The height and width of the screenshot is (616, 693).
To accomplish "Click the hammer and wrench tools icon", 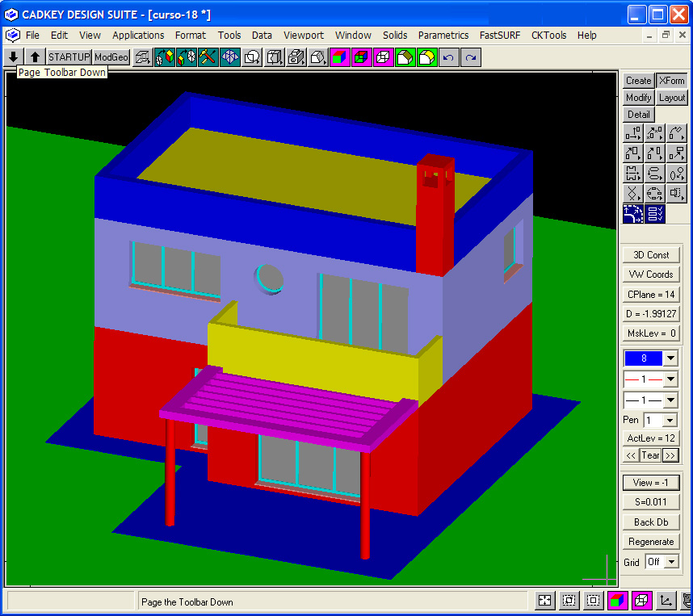I will click(208, 57).
